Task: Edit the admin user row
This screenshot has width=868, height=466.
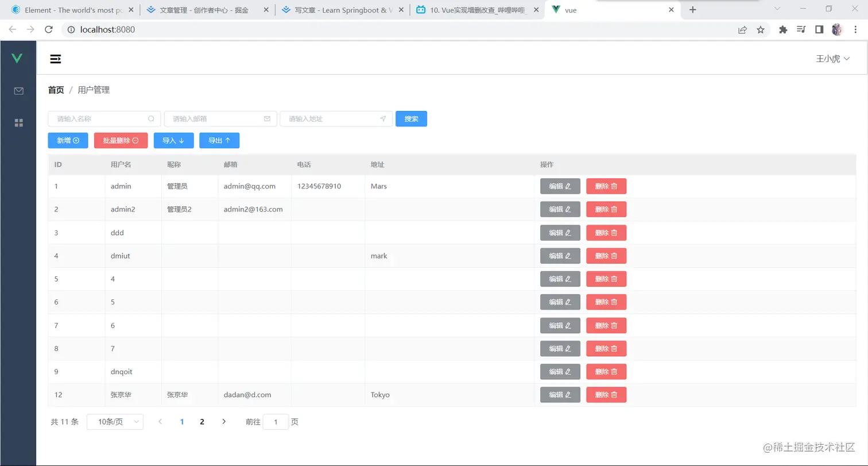Action: point(560,186)
